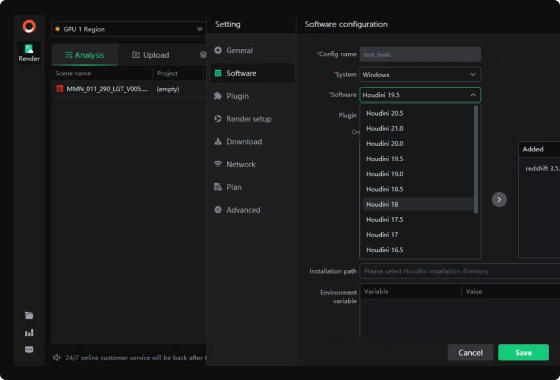This screenshot has height=380, width=560.
Task: Select the redshift 3.5 added plugin
Action: coord(542,169)
